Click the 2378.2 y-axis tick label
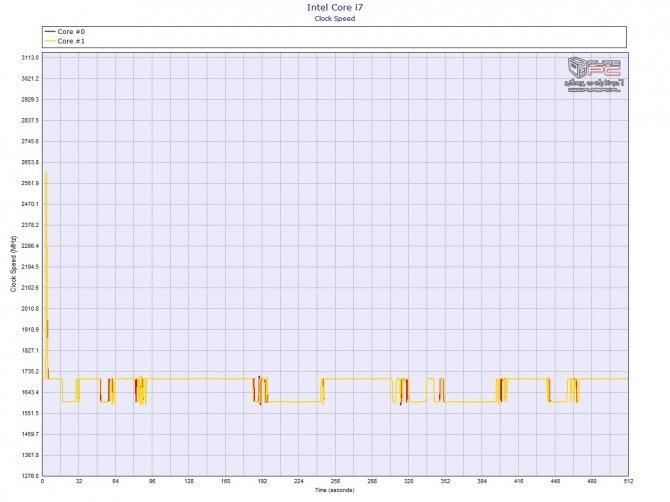 coord(30,225)
